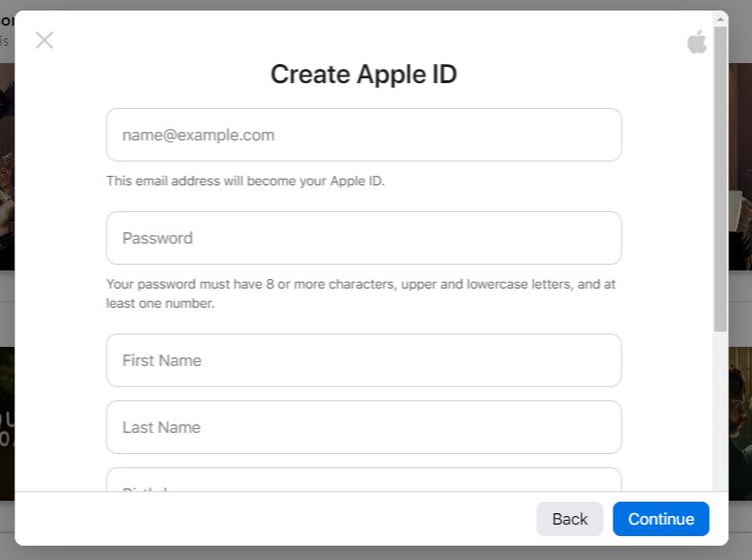Click the blue Continue button
Screen dimensions: 752x560
click(x=660, y=519)
